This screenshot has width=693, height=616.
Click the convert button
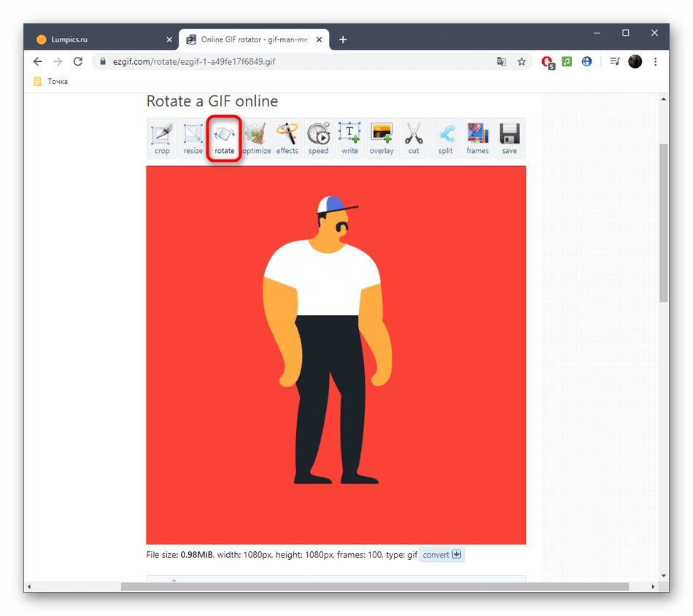(441, 555)
